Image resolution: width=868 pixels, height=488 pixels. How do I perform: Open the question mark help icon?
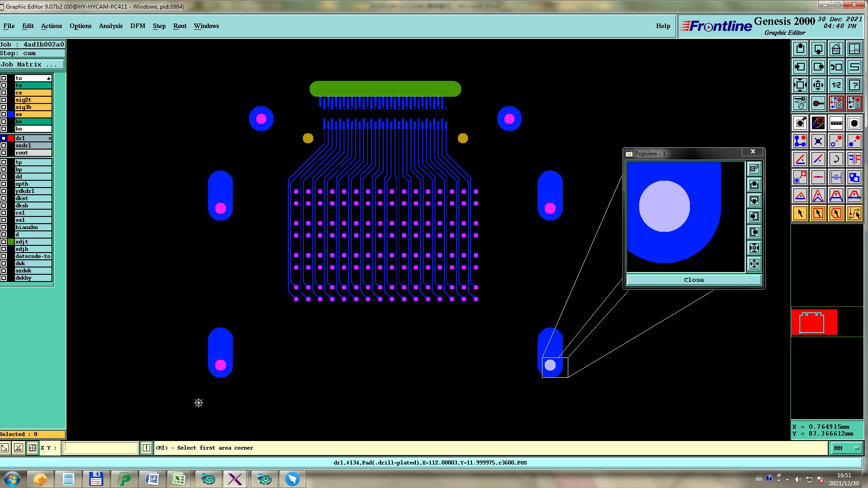coord(854,85)
